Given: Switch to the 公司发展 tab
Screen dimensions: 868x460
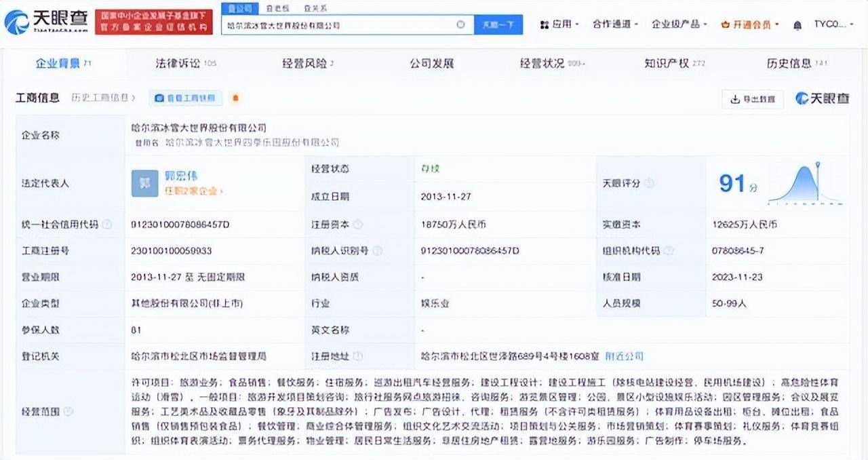Looking at the screenshot, I should 431,63.
